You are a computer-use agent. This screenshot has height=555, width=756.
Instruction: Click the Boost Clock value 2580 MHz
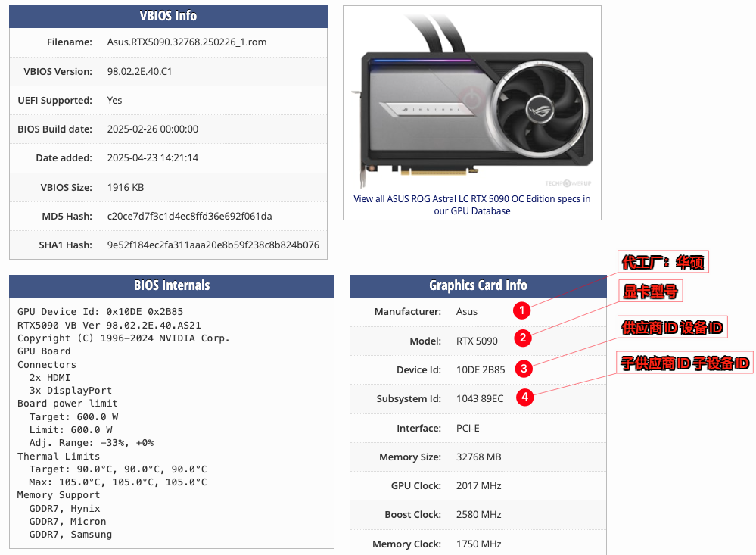[478, 515]
